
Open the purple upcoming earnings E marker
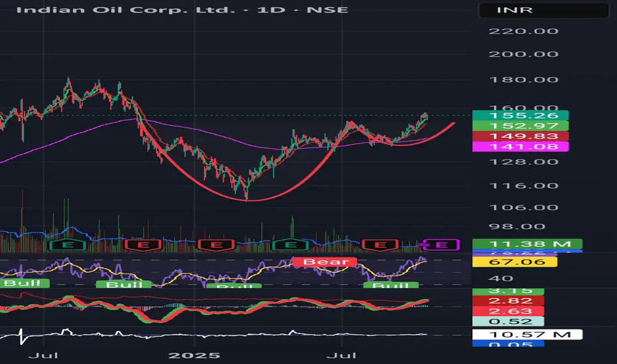pyautogui.click(x=441, y=245)
